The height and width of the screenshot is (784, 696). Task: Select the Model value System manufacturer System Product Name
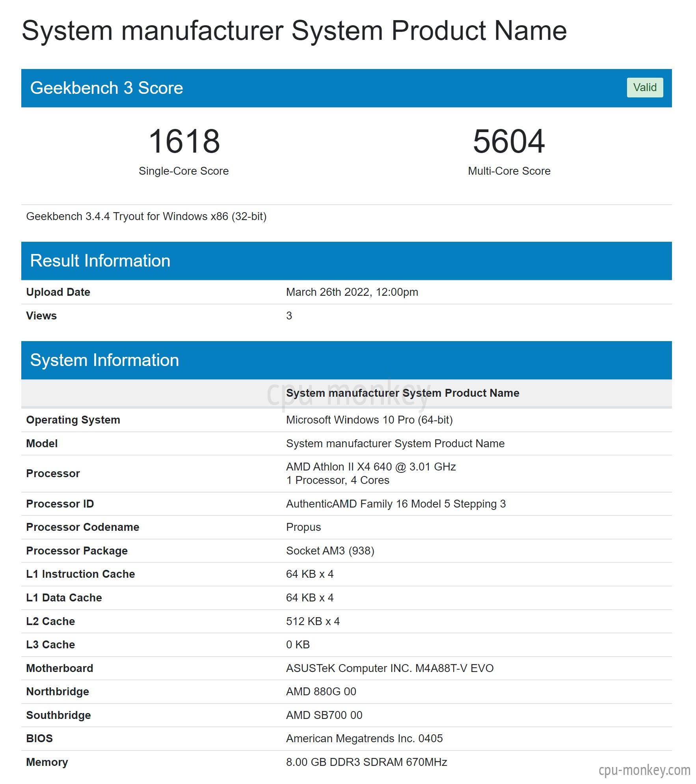coord(395,444)
